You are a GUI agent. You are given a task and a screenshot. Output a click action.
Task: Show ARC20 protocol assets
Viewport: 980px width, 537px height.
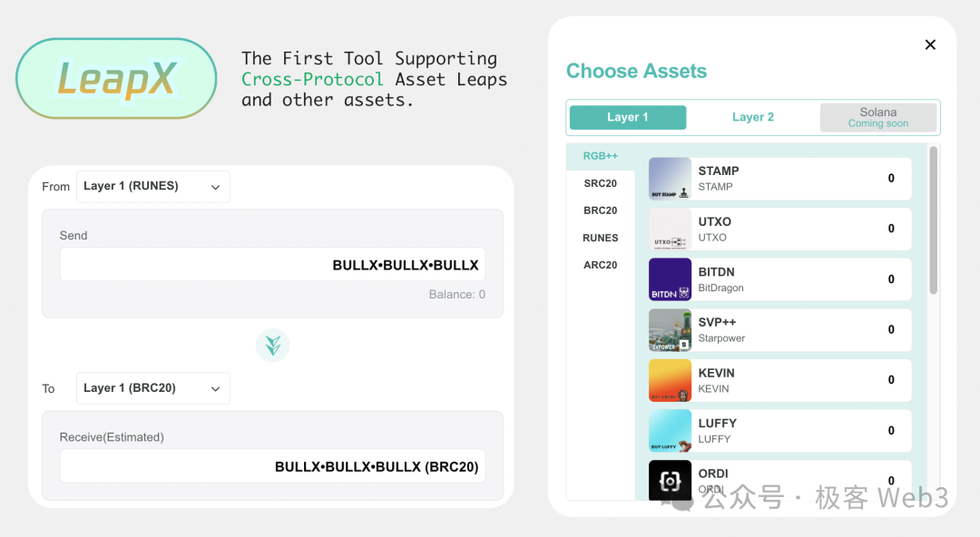[600, 265]
